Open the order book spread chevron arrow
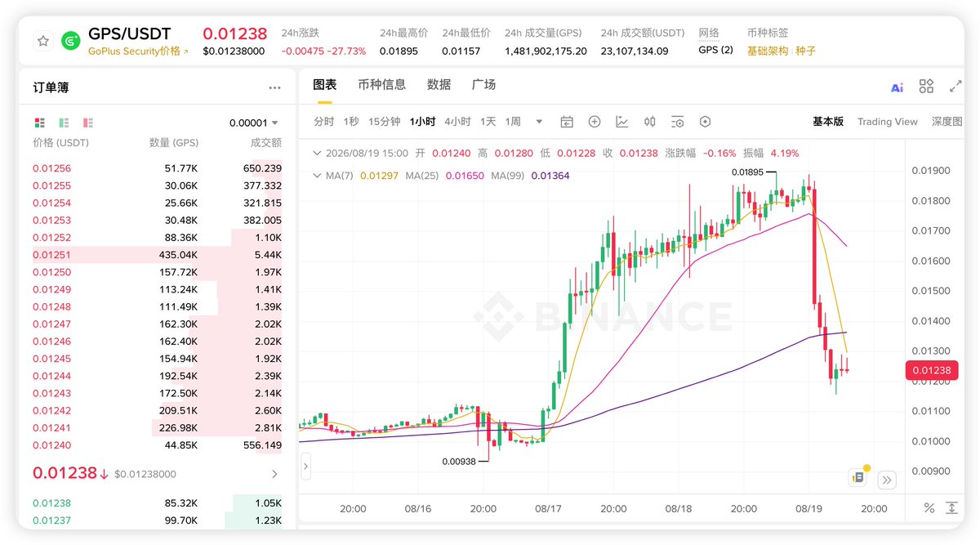Screen dimensions: 980x545 [274, 474]
